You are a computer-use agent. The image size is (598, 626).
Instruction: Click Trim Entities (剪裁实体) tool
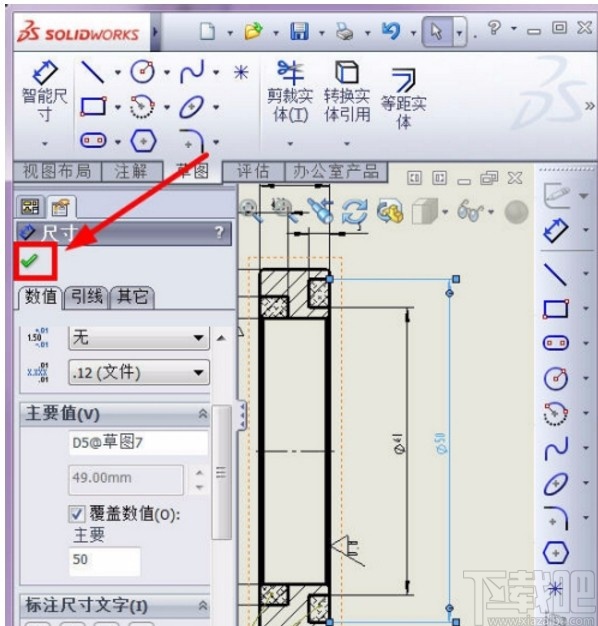click(290, 92)
